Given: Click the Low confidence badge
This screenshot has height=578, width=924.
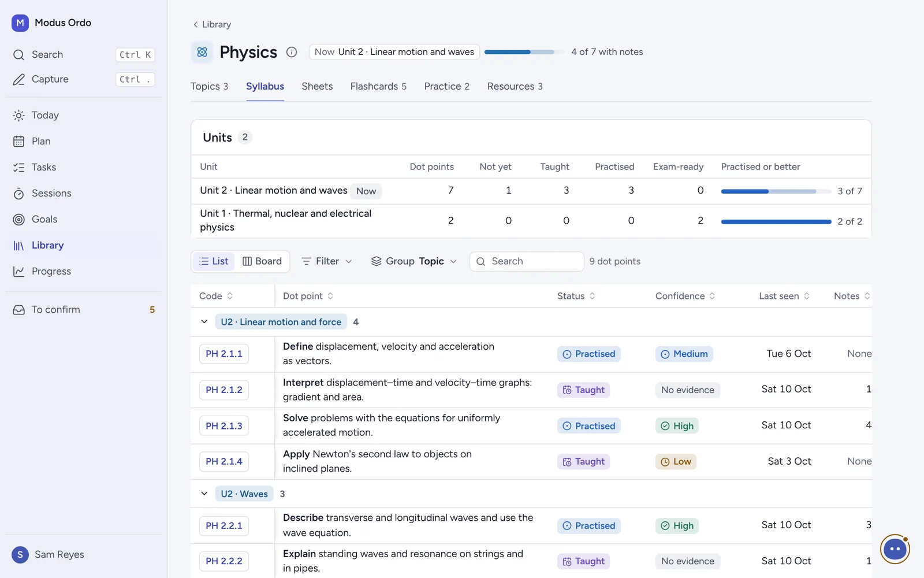Looking at the screenshot, I should [676, 462].
